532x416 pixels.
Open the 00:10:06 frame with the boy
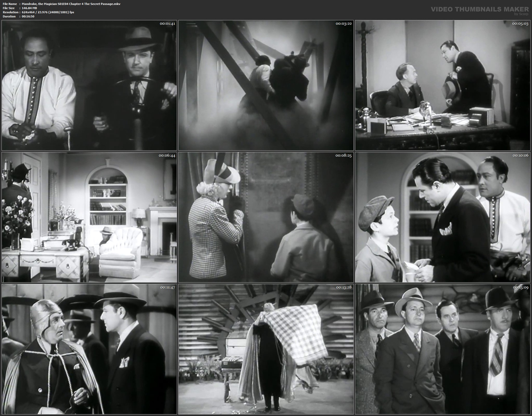(443, 217)
